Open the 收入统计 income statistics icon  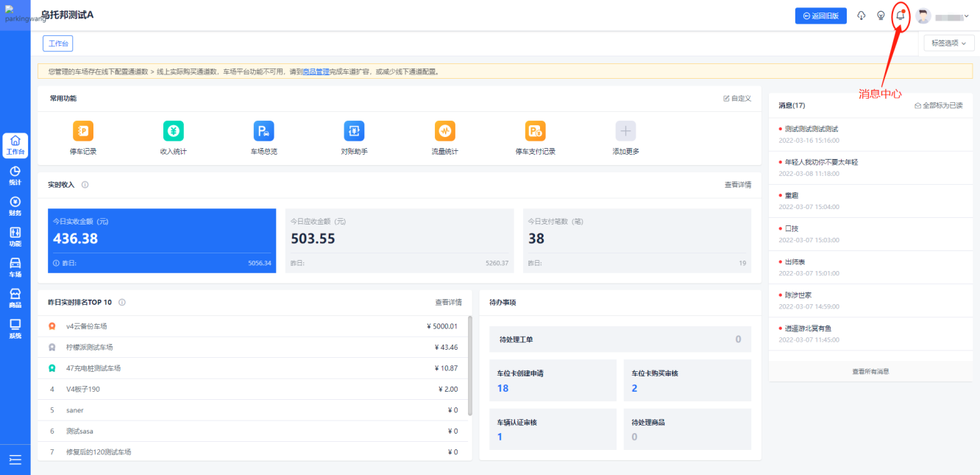(174, 132)
